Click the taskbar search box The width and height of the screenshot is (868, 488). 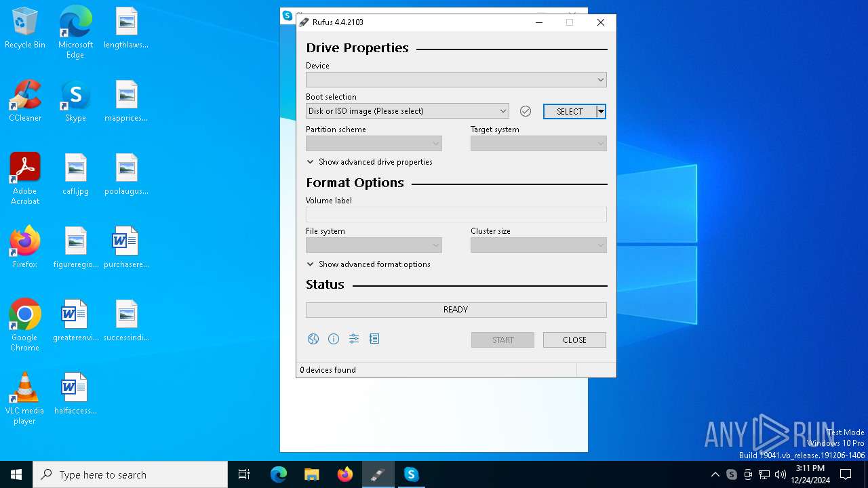pyautogui.click(x=130, y=474)
